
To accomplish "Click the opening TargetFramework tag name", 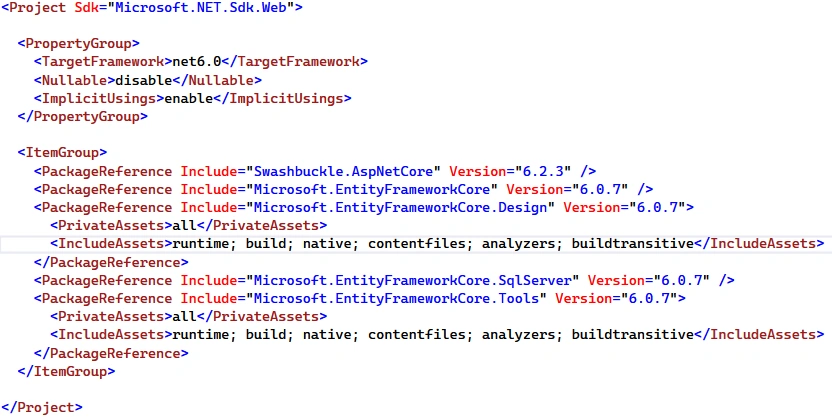I will (x=103, y=62).
